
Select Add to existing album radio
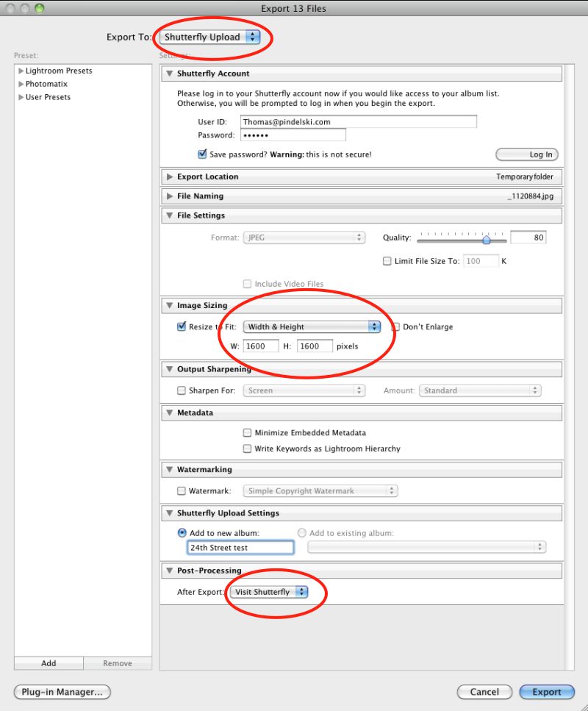coord(301,533)
